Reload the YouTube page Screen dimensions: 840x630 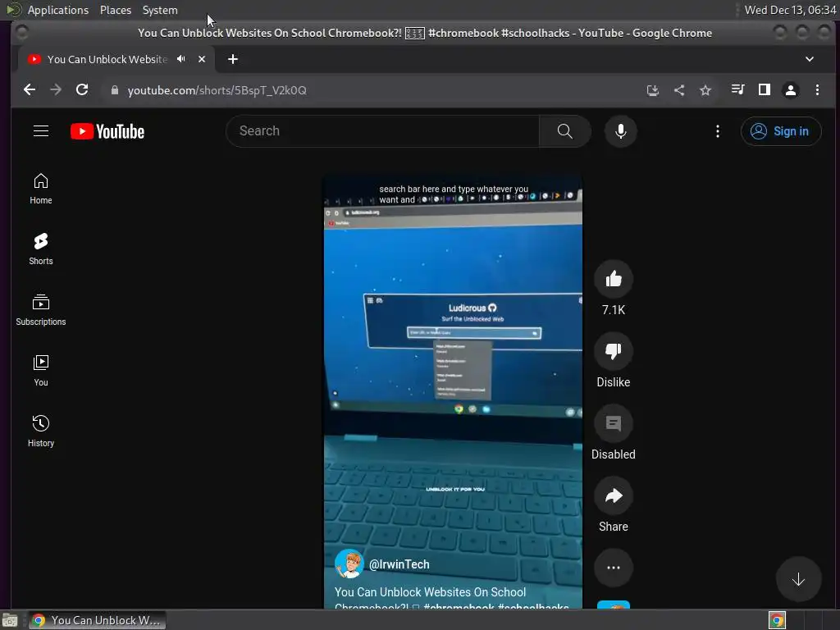pos(82,90)
